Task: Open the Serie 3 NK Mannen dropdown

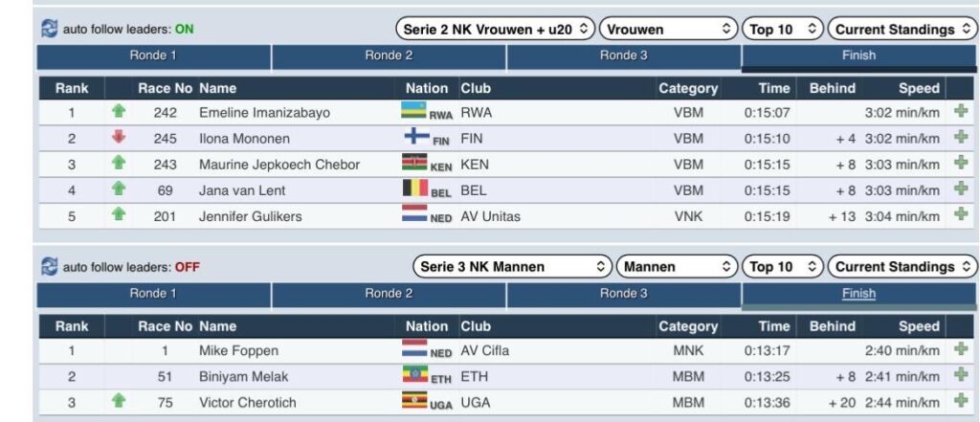Action: coord(511,267)
